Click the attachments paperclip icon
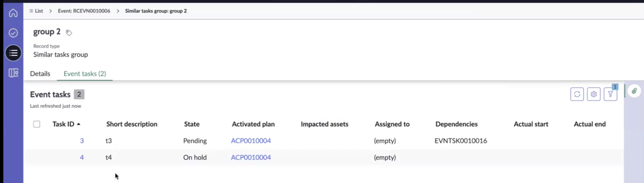Image resolution: width=644 pixels, height=183 pixels. tap(634, 91)
